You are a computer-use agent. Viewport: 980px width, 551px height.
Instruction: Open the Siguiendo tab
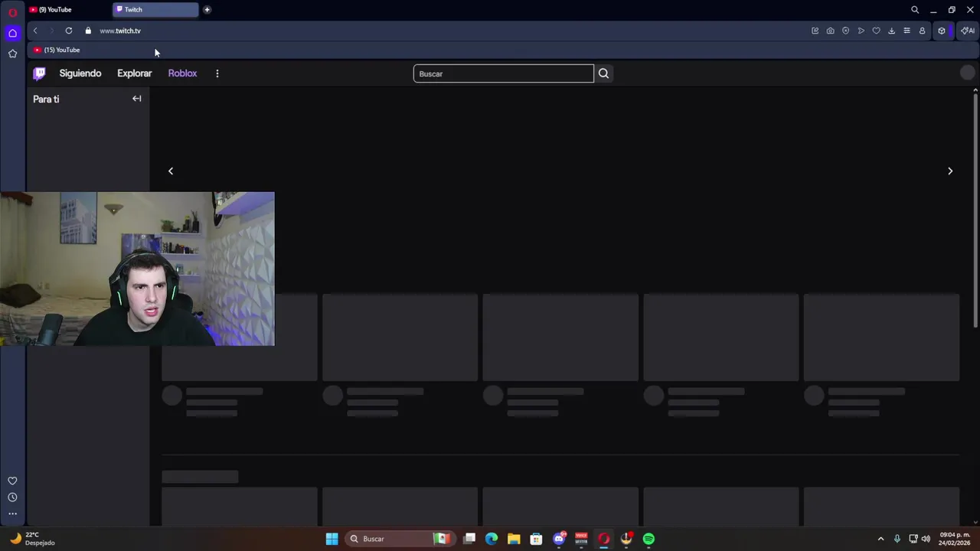click(x=80, y=73)
